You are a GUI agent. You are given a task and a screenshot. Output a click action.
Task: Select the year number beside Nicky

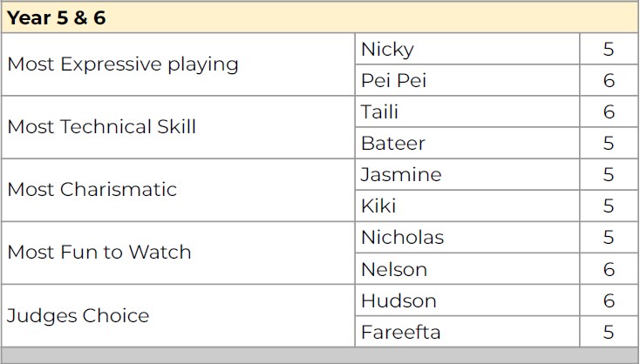pyautogui.click(x=609, y=49)
